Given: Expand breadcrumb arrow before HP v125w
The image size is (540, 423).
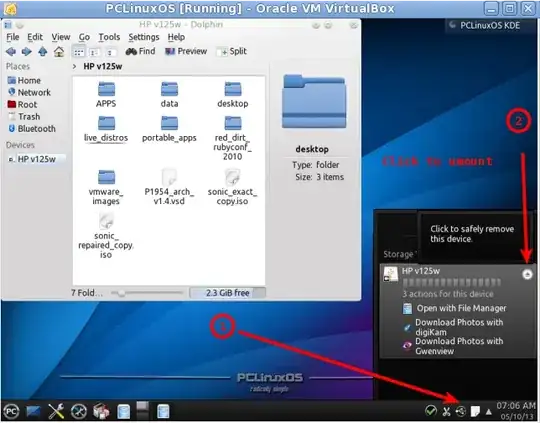Looking at the screenshot, I should click(74, 66).
